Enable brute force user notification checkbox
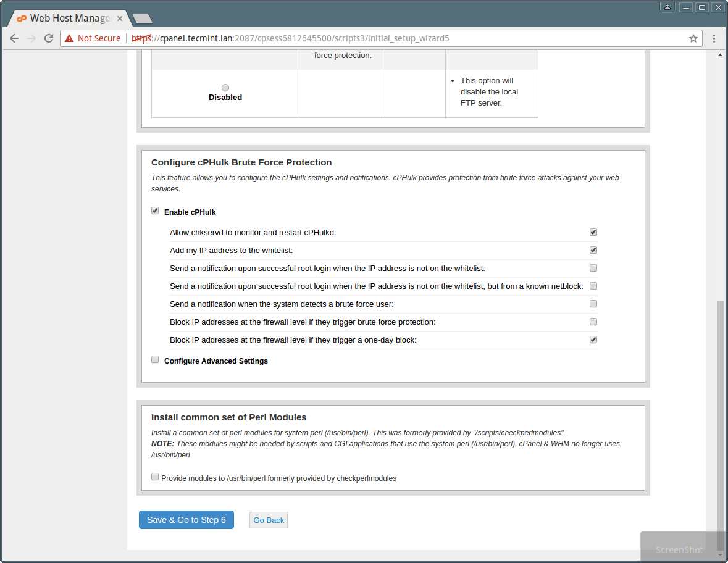728x563 pixels. click(593, 304)
